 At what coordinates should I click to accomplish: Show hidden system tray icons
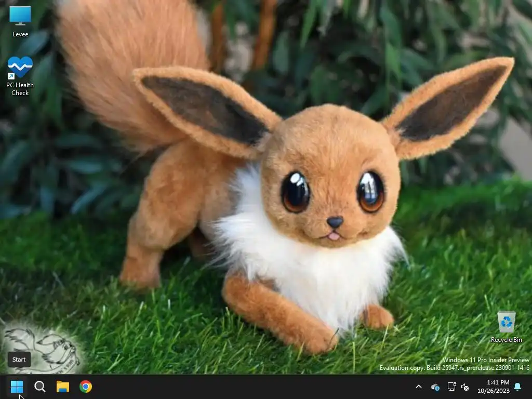(x=419, y=387)
